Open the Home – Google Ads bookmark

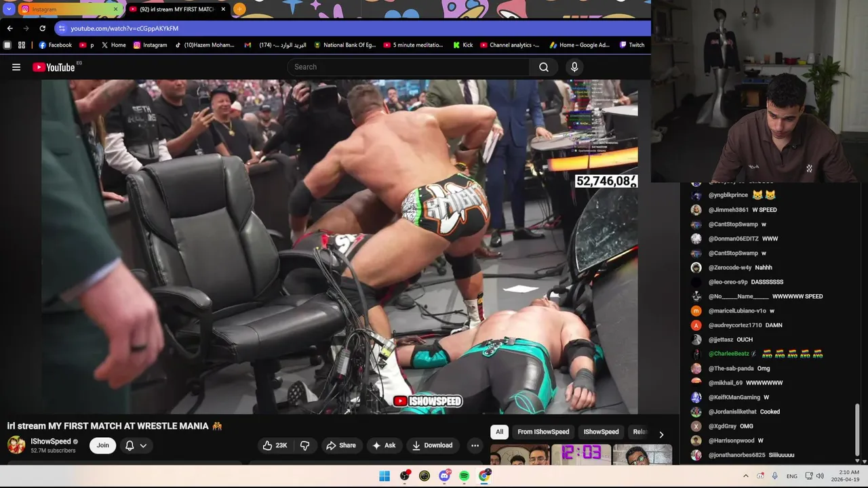click(x=579, y=45)
